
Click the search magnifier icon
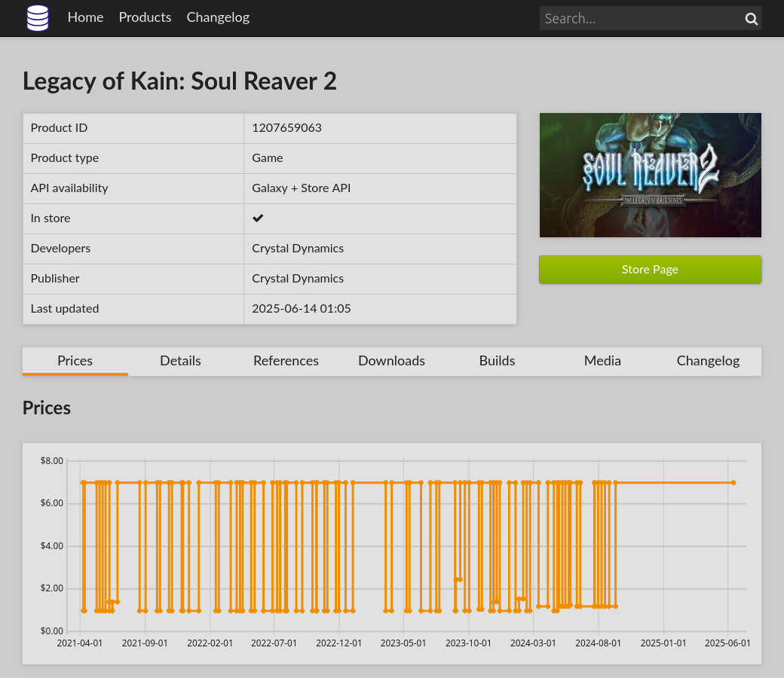pyautogui.click(x=751, y=19)
